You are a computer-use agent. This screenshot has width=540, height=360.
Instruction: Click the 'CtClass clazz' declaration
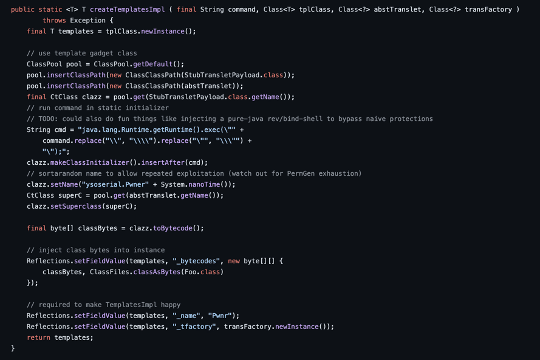(x=76, y=97)
